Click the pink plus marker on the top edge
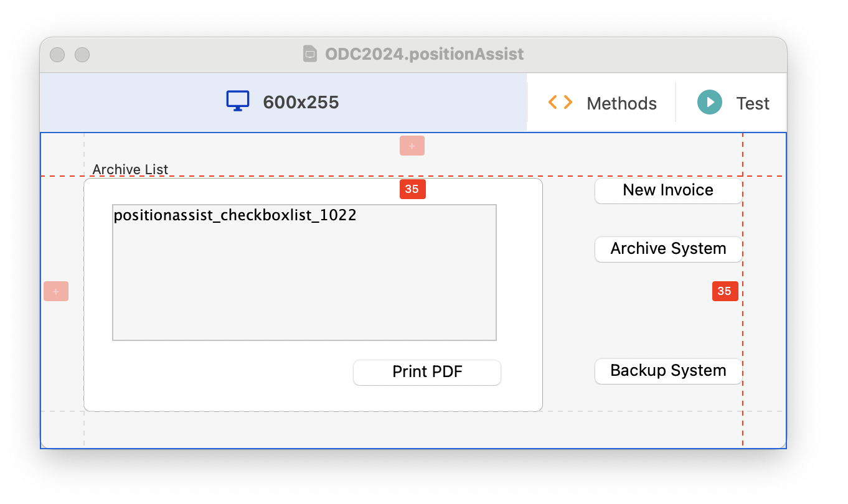This screenshot has width=848, height=504. point(412,146)
